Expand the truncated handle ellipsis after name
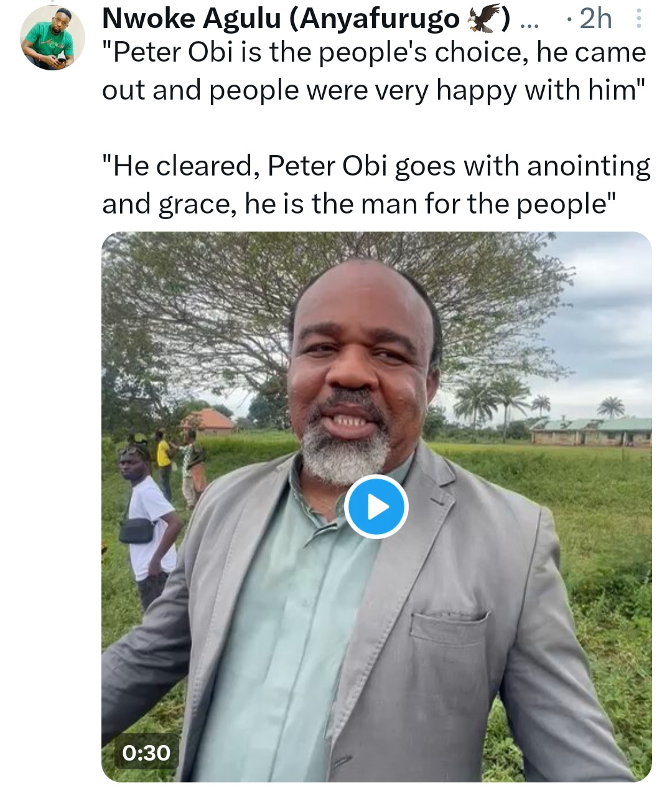This screenshot has width=672, height=793. [x=529, y=22]
